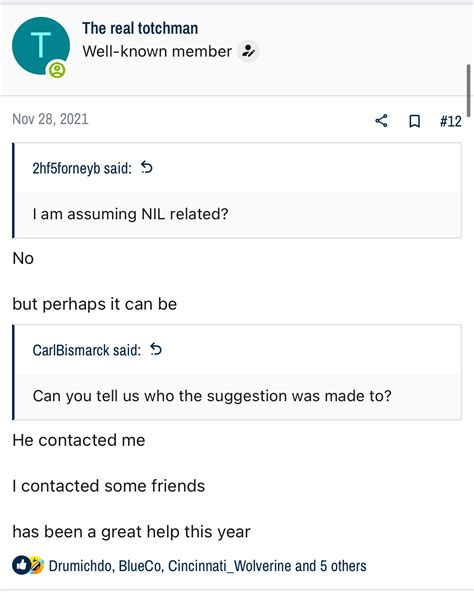Open Drumichdo's profile from reactions
Screen dimensions: 474x594
click(x=80, y=566)
